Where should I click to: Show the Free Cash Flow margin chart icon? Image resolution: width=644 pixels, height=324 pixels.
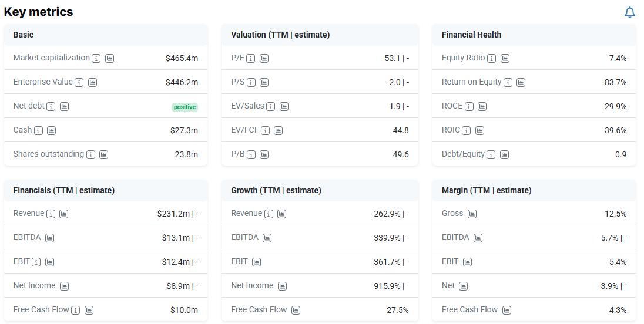[x=507, y=310]
